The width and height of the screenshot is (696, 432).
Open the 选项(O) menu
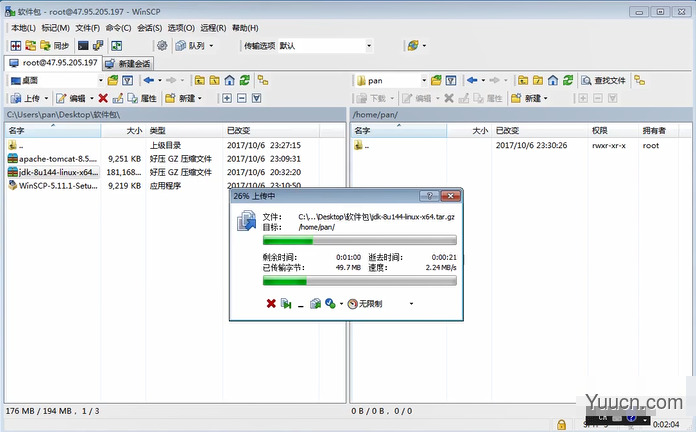click(x=181, y=28)
